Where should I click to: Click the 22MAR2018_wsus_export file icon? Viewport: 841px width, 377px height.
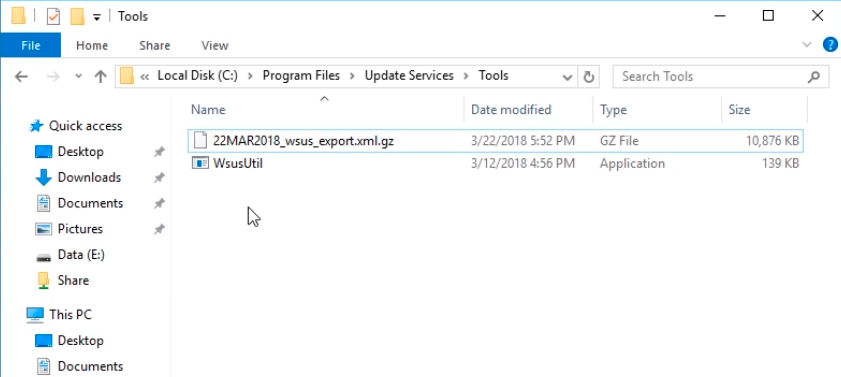click(x=200, y=141)
